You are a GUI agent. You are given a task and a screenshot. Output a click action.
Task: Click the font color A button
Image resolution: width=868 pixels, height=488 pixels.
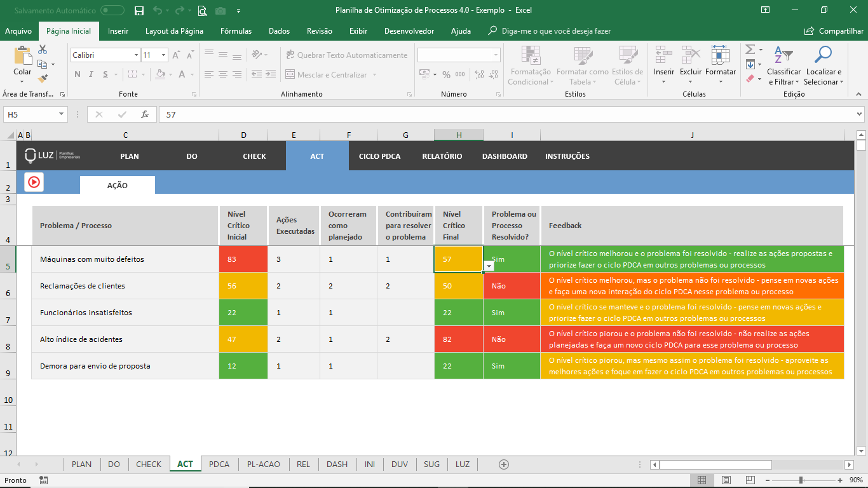point(182,74)
